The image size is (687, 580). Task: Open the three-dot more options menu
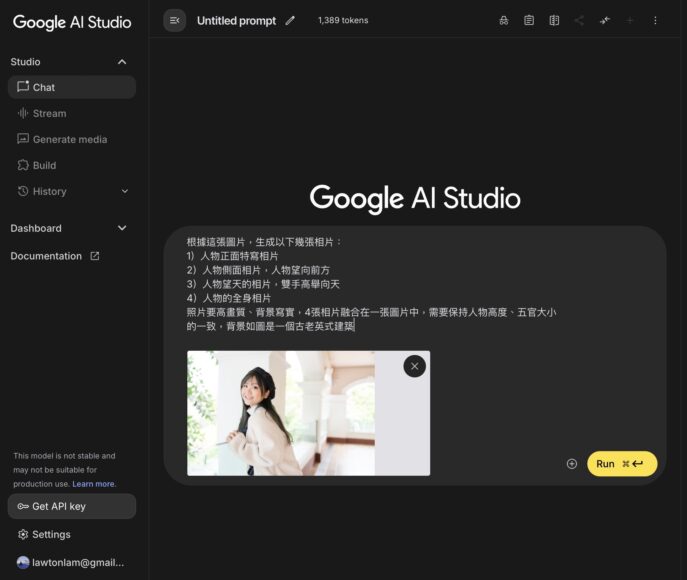pyautogui.click(x=655, y=20)
